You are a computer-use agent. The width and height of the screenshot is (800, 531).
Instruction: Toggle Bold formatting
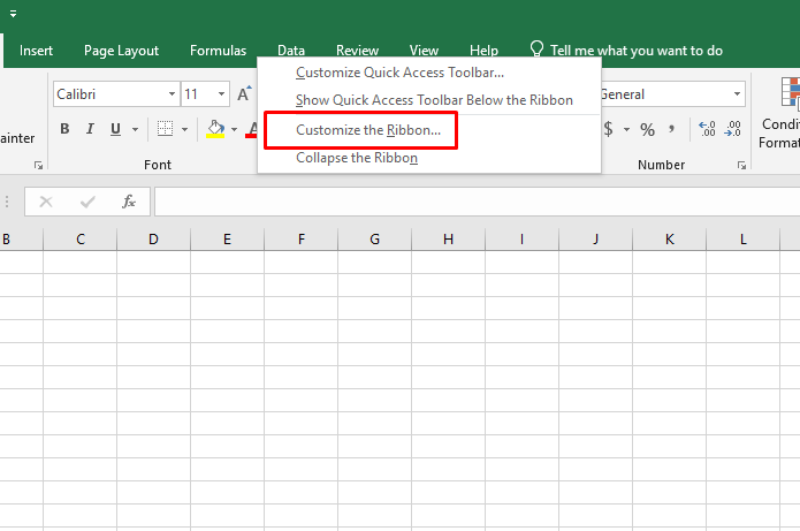[x=64, y=129]
